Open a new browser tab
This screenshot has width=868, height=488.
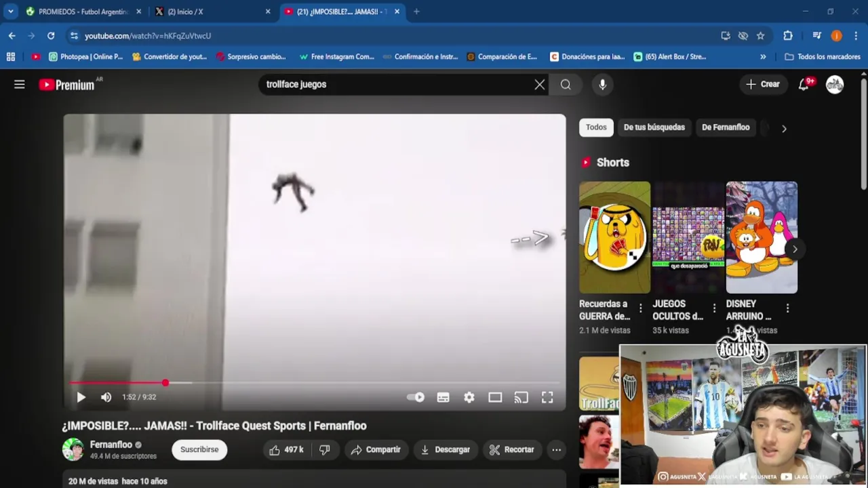coord(416,12)
